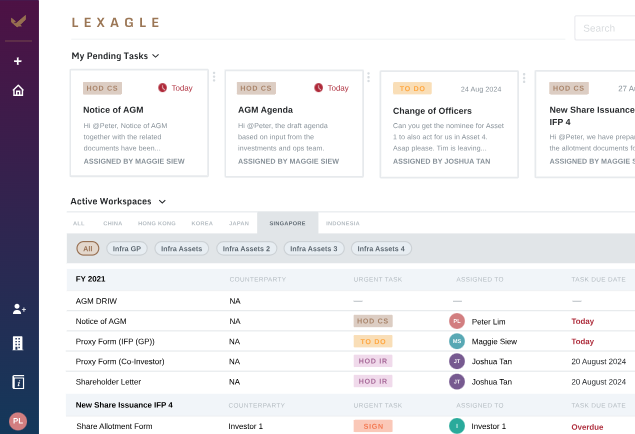
Task: Open the New Share Issuance IFP 4 card
Action: [585, 124]
